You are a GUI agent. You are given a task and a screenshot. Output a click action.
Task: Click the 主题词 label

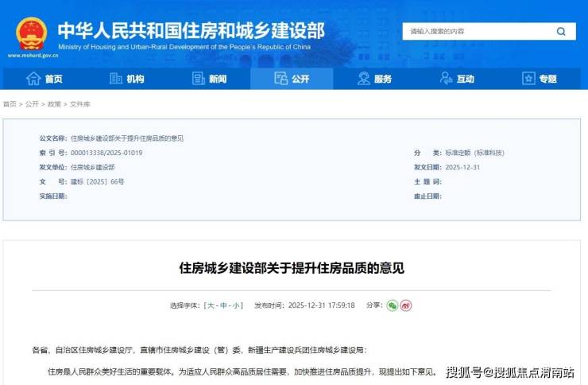[427, 181]
